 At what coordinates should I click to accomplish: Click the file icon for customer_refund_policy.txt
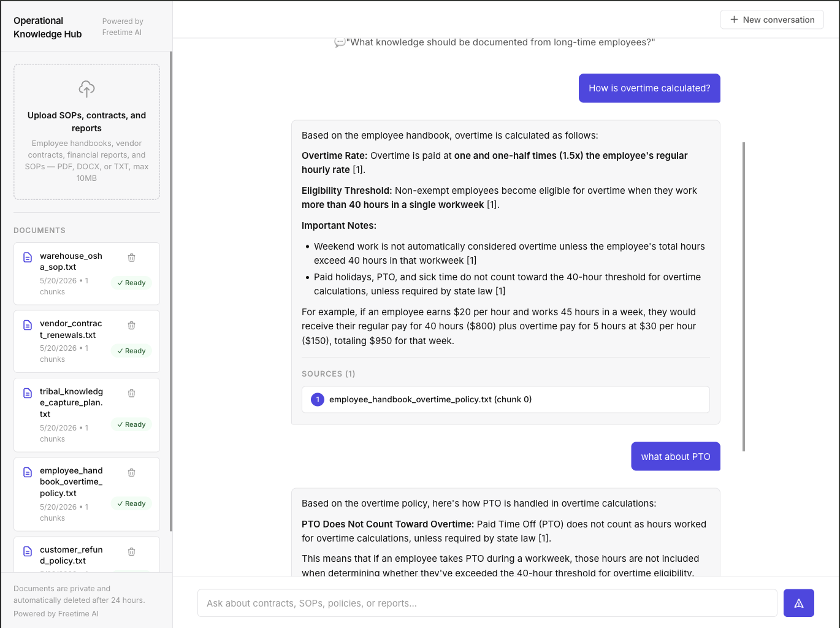28,551
